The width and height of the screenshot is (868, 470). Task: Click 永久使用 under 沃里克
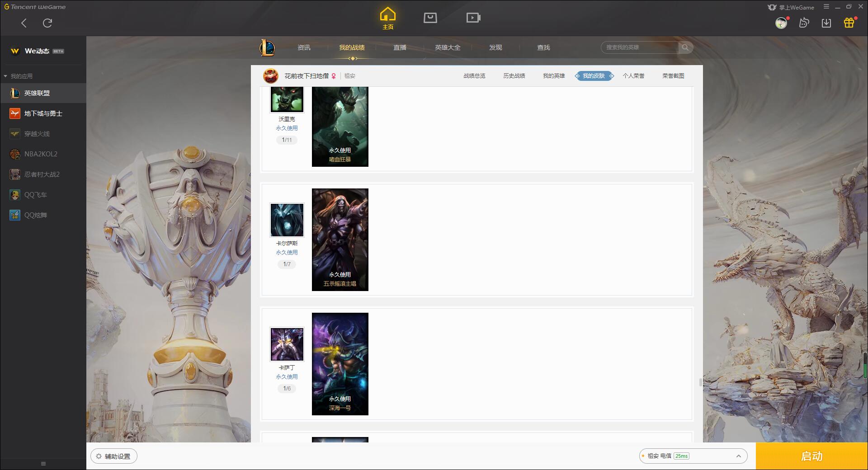click(287, 128)
